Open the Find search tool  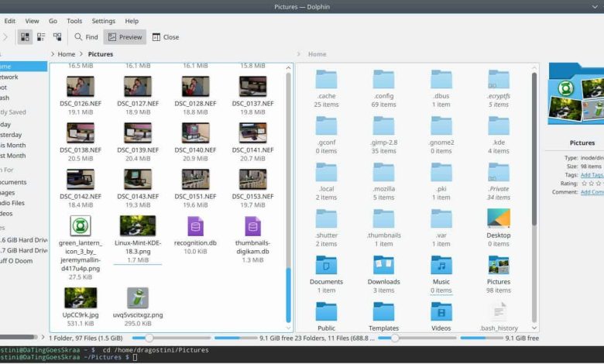click(86, 36)
